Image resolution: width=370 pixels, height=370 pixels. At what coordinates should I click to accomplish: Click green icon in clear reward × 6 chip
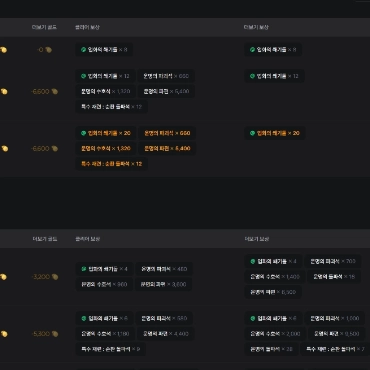tap(84, 318)
